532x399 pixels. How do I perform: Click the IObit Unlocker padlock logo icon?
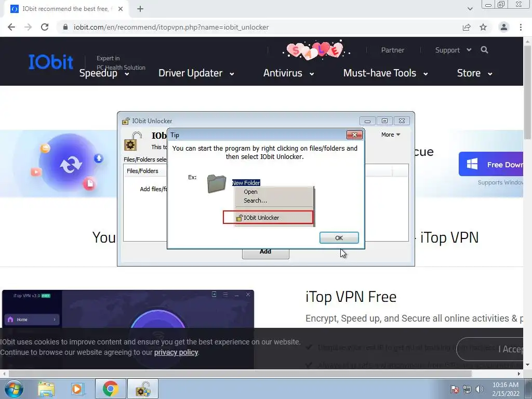133,141
